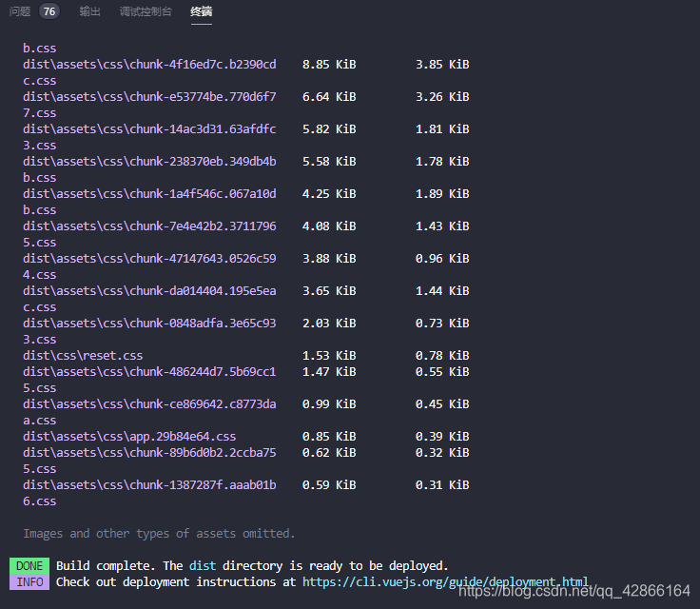The image size is (700, 609).
Task: Click the 0.31 KiB gzipped size value
Action: pos(442,485)
